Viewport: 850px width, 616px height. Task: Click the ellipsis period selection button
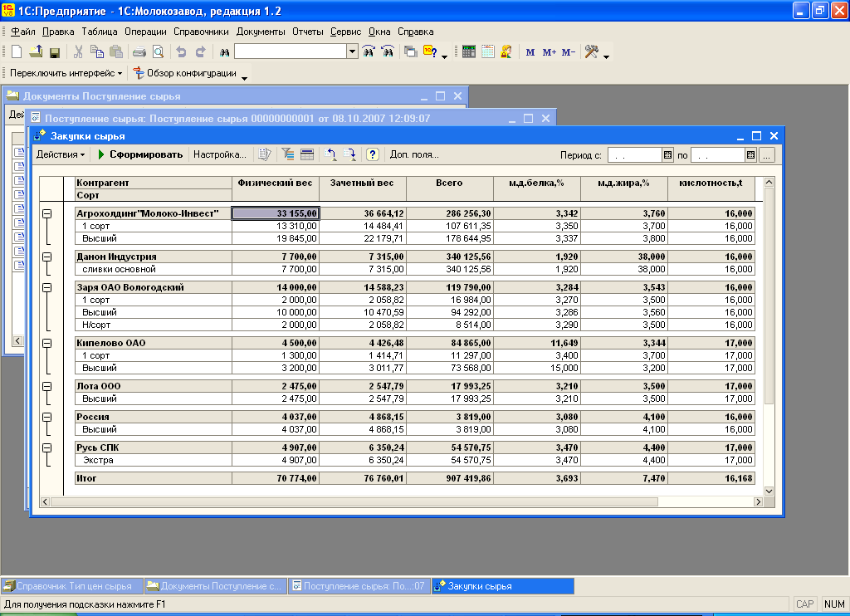click(766, 155)
